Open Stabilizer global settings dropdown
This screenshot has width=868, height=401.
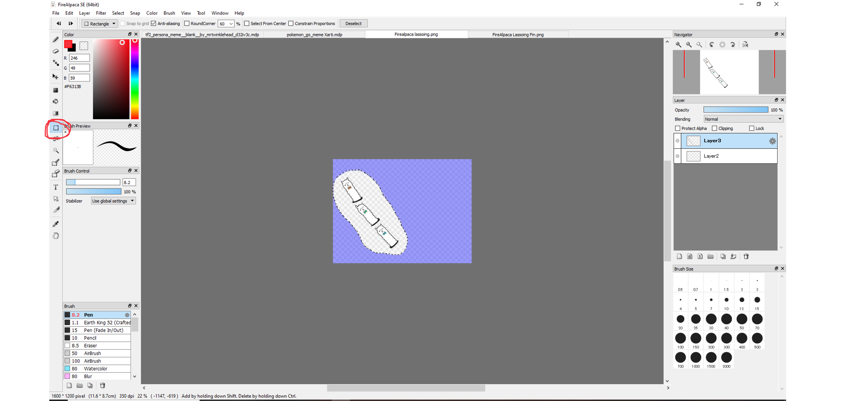click(x=113, y=201)
